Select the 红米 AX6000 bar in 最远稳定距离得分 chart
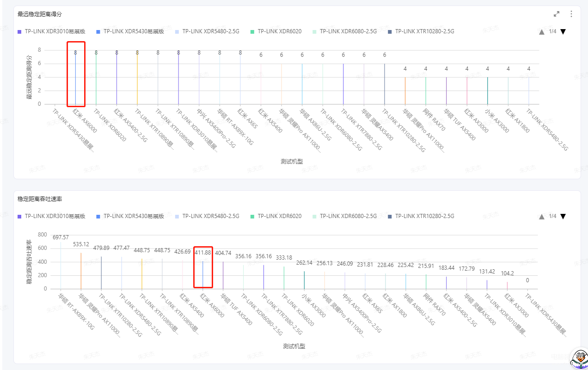 [75, 77]
